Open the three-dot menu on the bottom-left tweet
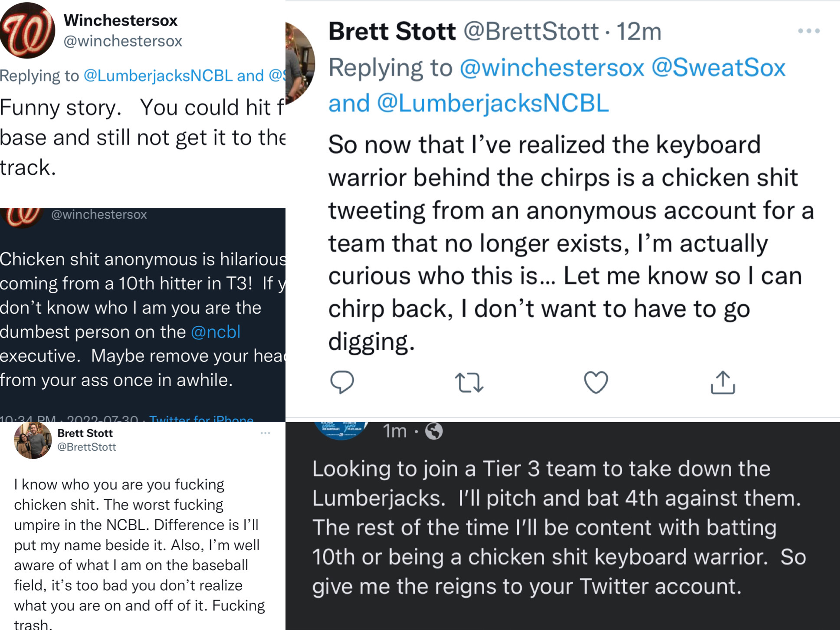The height and width of the screenshot is (630, 840). point(266,433)
